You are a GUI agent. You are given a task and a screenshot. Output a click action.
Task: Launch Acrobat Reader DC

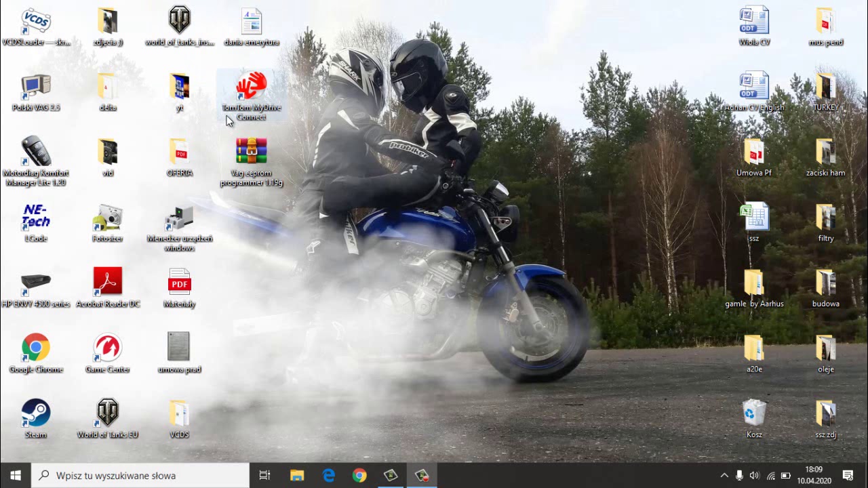pyautogui.click(x=108, y=289)
